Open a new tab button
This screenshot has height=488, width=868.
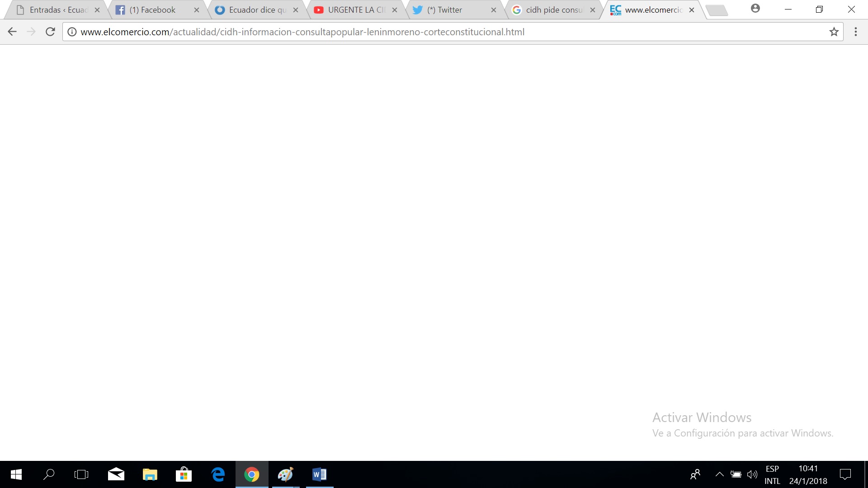point(717,10)
